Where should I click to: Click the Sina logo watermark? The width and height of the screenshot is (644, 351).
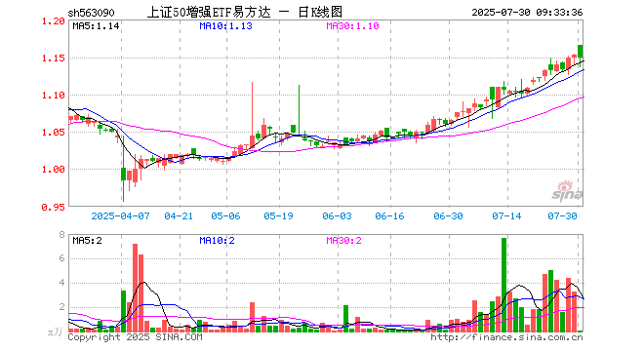567,191
